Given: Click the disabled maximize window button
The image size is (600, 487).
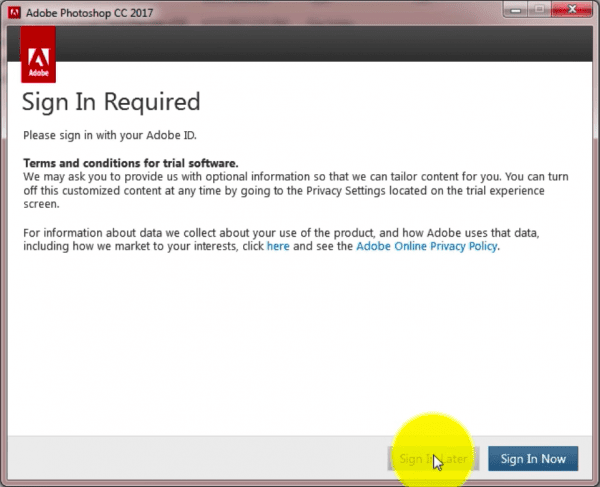Looking at the screenshot, I should pyautogui.click(x=540, y=10).
